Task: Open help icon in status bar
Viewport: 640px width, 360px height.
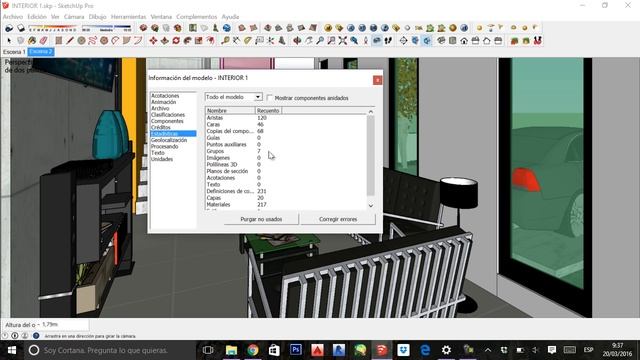Action: click(x=36, y=336)
